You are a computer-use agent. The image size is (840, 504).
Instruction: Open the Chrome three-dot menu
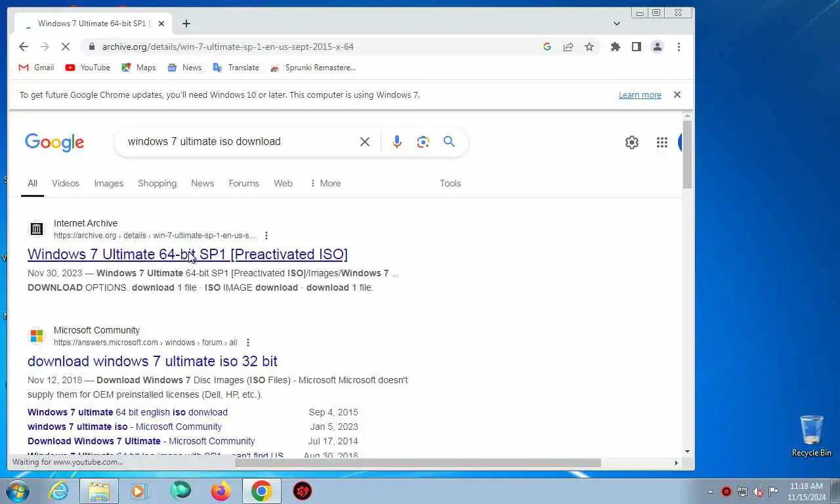tap(679, 47)
